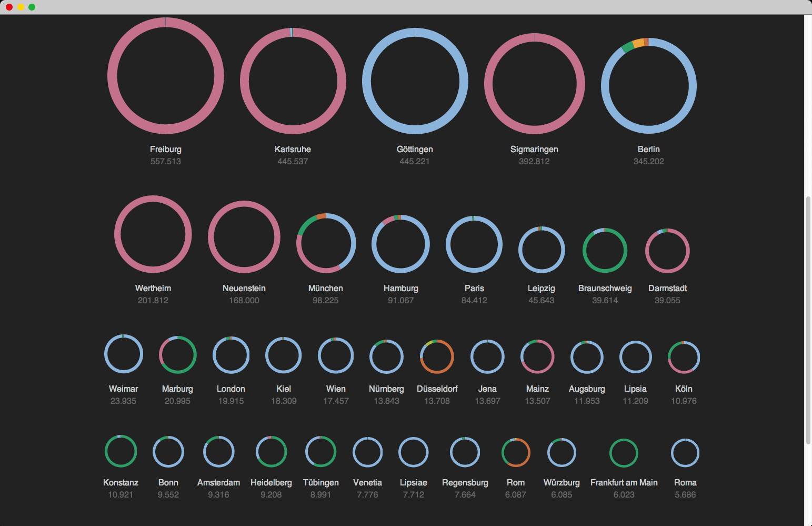The image size is (812, 526).
Task: Click the Frankfurt am Main label text
Action: (x=624, y=483)
